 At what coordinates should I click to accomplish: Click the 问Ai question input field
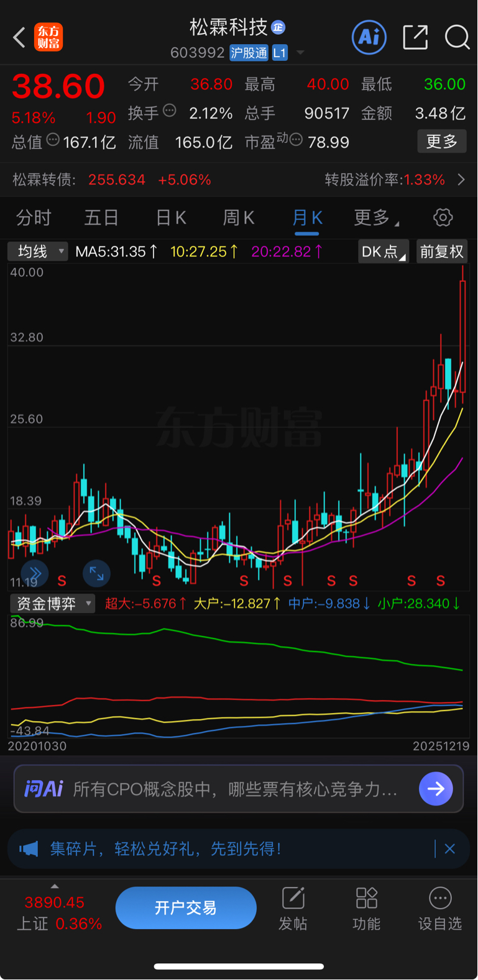(x=239, y=789)
